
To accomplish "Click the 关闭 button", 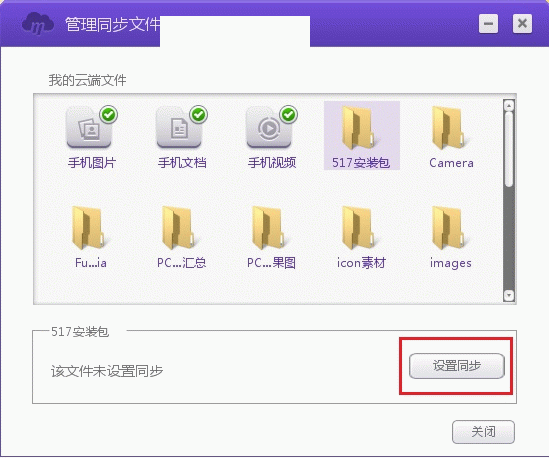I will [483, 432].
